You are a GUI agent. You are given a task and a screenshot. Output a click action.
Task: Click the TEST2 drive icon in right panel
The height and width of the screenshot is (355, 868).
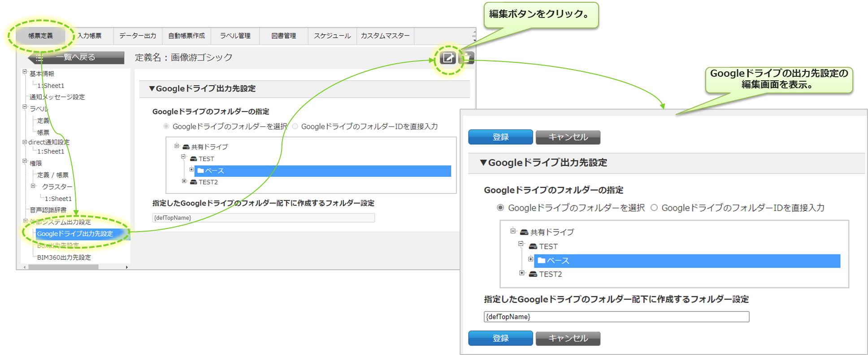533,274
